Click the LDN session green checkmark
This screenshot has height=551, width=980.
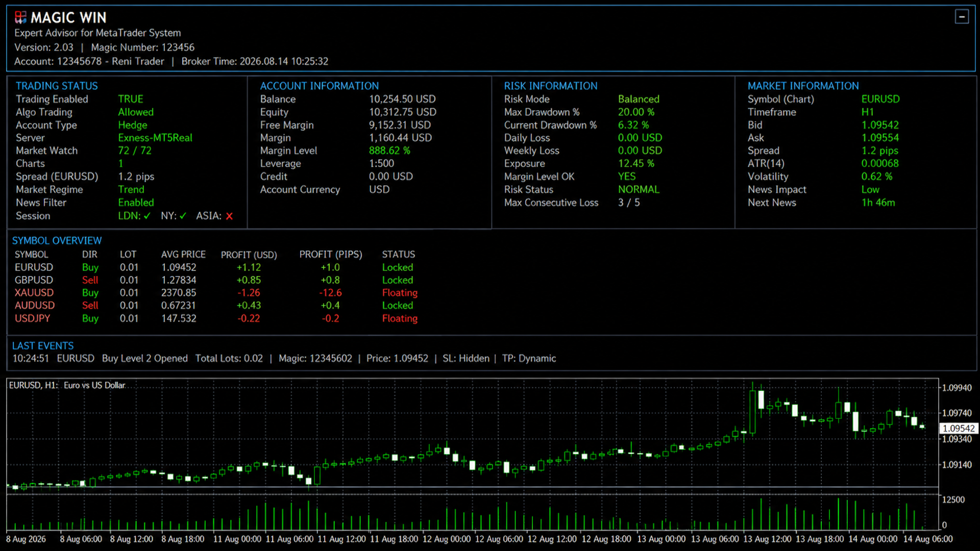[147, 216]
